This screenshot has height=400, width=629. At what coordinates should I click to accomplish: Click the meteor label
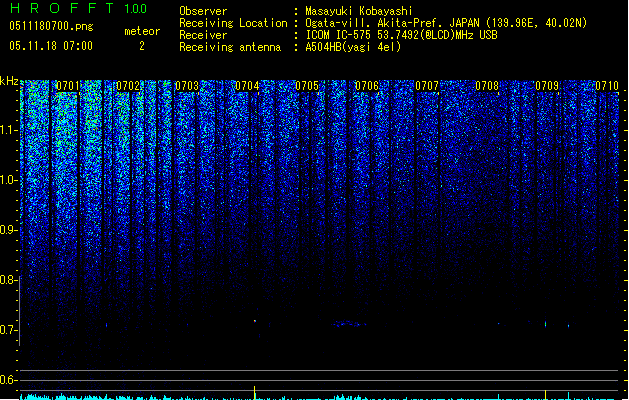[142, 31]
